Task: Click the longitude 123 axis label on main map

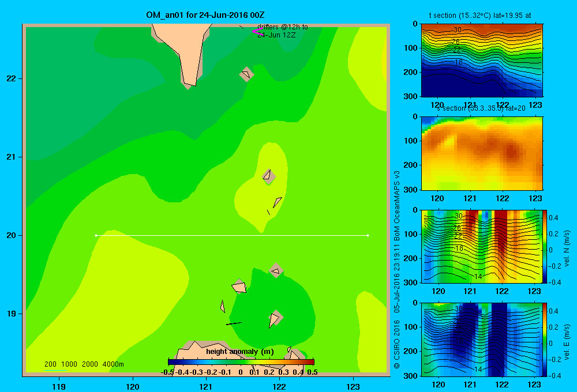Action: (353, 386)
